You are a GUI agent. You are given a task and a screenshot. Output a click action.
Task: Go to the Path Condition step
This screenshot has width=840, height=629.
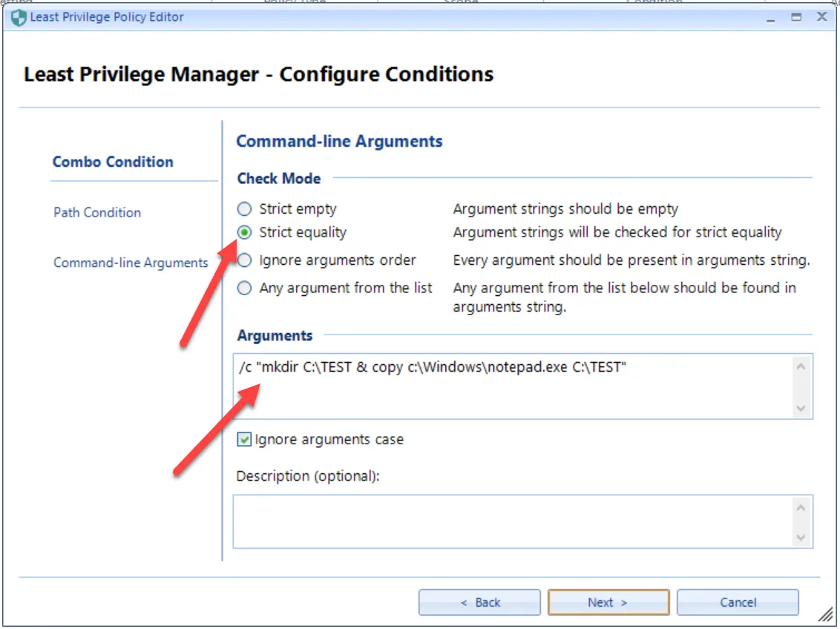[x=97, y=212]
